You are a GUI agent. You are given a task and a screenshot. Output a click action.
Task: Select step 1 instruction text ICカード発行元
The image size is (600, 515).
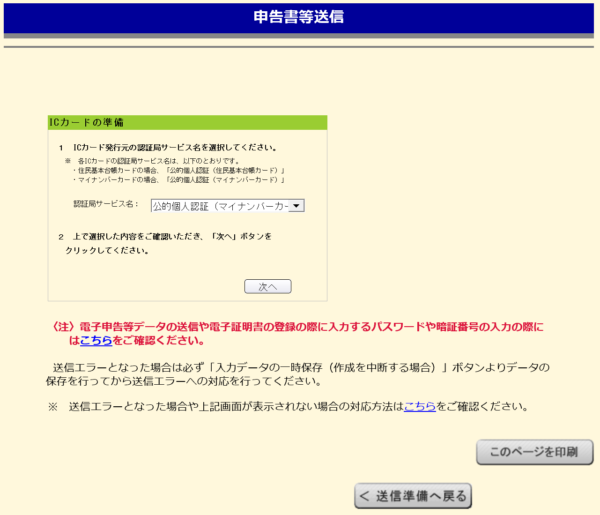tap(175, 148)
